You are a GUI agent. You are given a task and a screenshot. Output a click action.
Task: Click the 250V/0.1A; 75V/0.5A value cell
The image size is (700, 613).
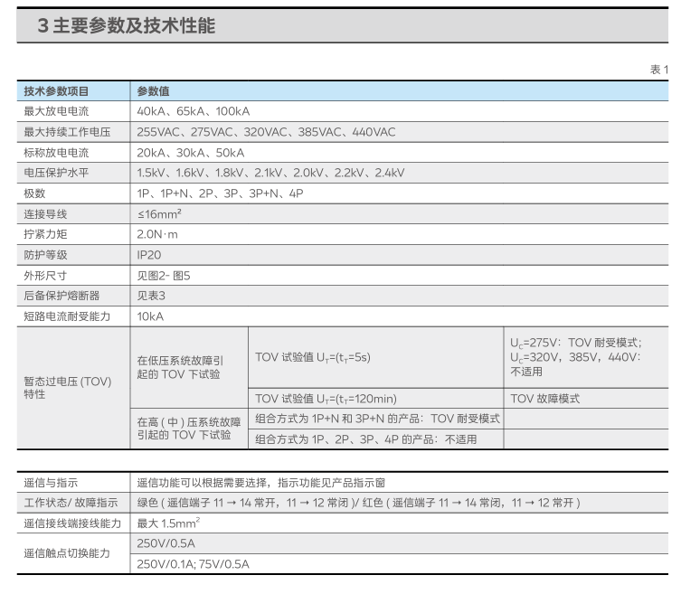coord(193,564)
